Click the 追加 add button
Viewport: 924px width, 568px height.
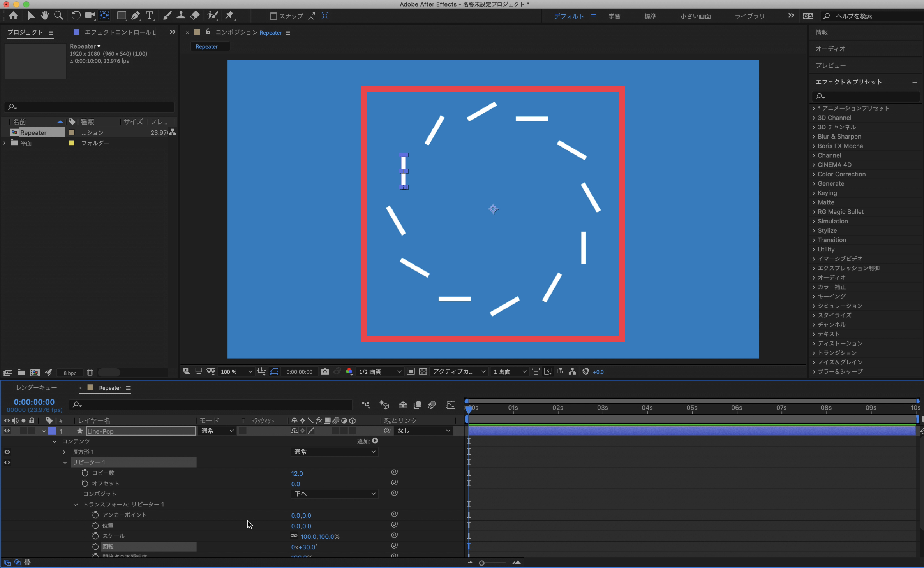pos(375,441)
